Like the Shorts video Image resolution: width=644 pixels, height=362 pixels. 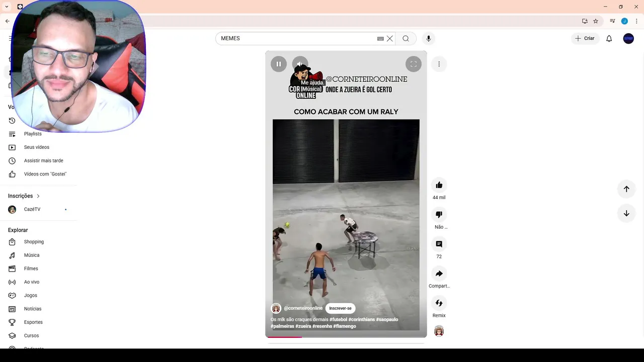(439, 185)
